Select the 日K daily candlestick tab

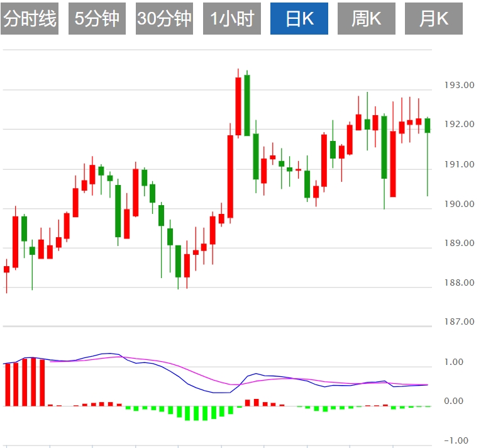[x=299, y=19]
